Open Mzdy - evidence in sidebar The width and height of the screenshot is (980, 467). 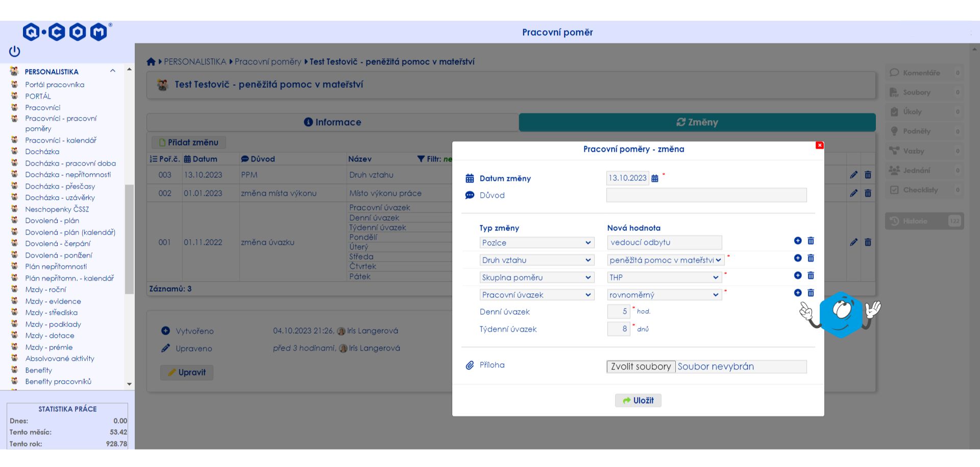53,301
